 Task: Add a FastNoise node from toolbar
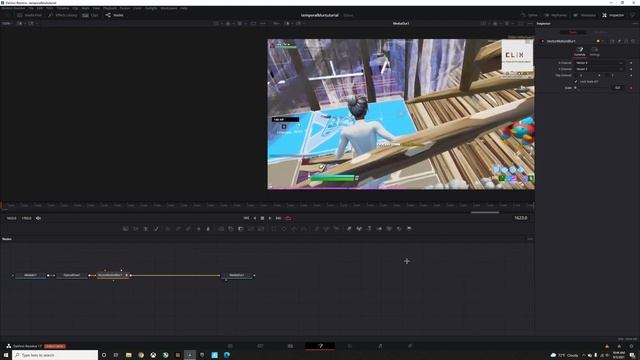pos(136,229)
